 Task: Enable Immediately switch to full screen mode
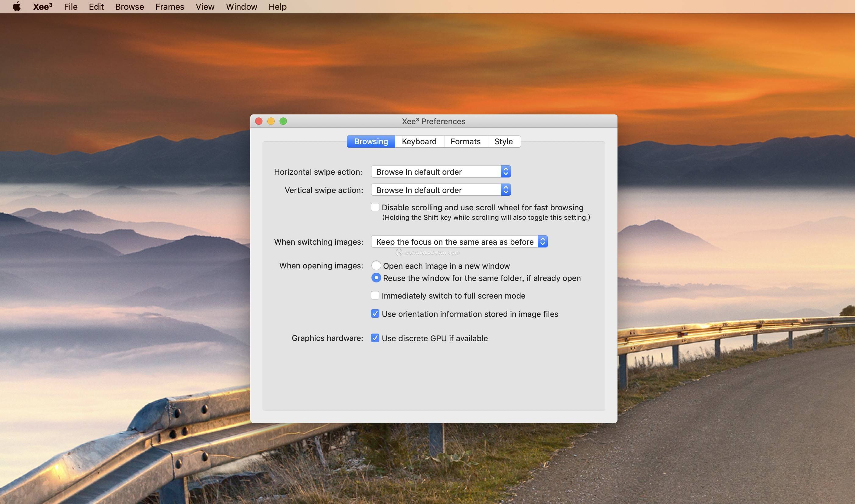tap(375, 296)
